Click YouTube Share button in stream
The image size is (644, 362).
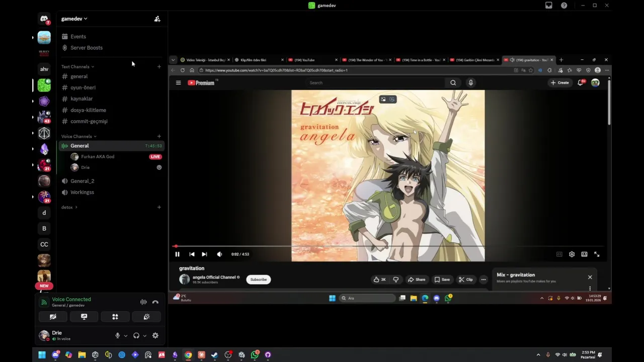(x=417, y=280)
